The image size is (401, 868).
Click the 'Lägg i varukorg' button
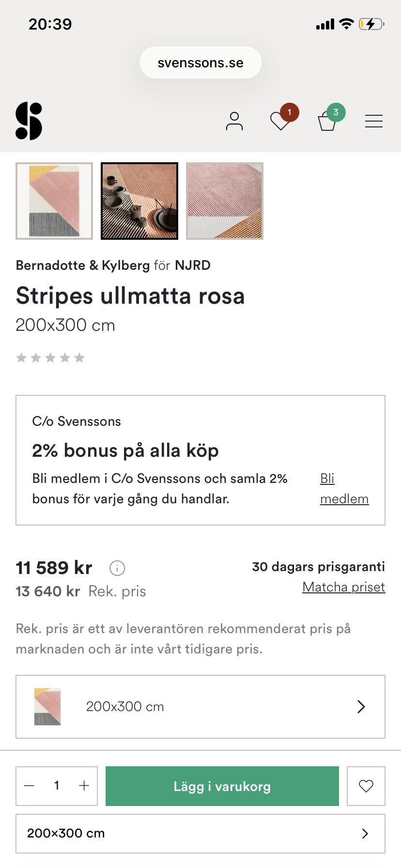pyautogui.click(x=222, y=786)
